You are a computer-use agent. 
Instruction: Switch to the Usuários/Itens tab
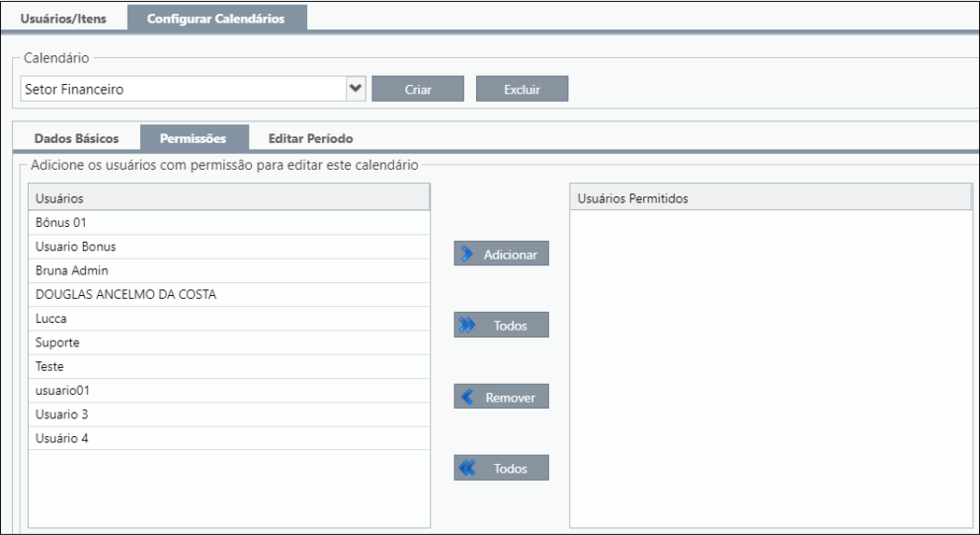pos(63,18)
